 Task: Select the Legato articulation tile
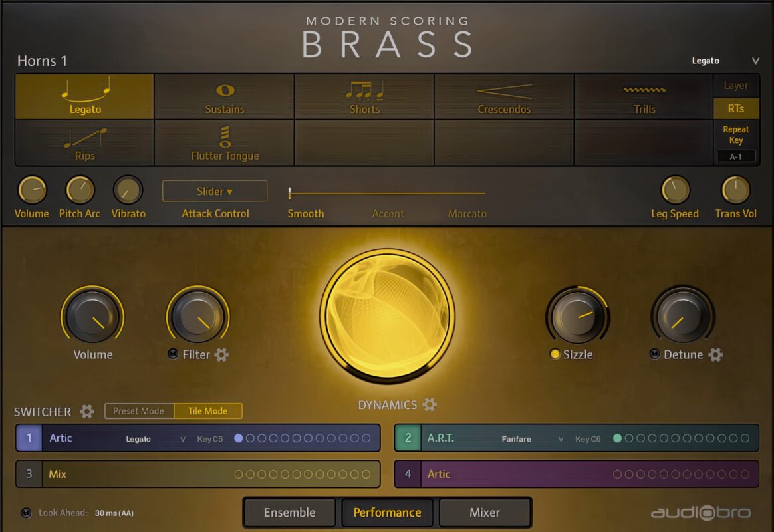tap(85, 96)
